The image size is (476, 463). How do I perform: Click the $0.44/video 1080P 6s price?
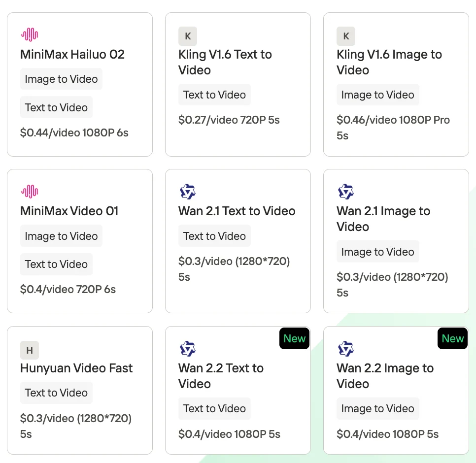coord(74,133)
